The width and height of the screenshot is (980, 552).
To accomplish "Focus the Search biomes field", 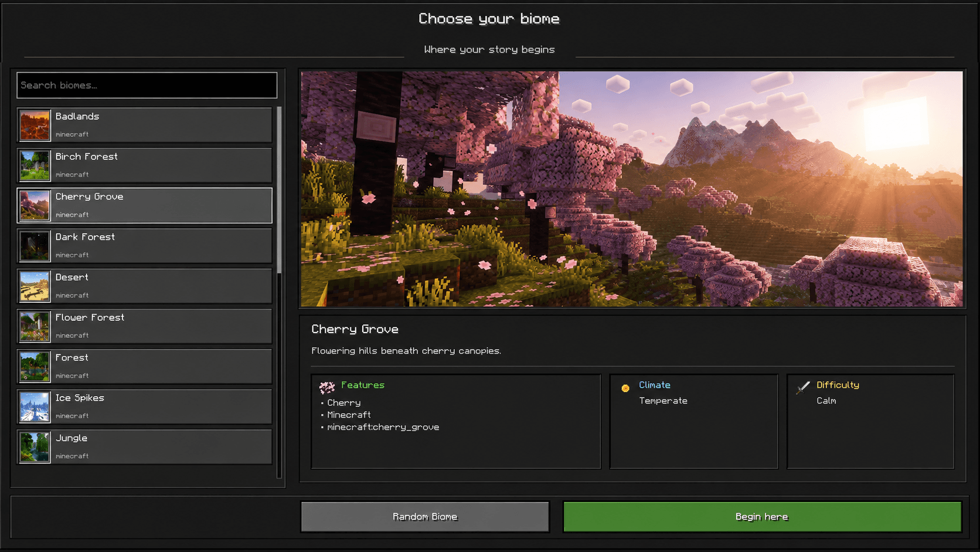I will (147, 85).
